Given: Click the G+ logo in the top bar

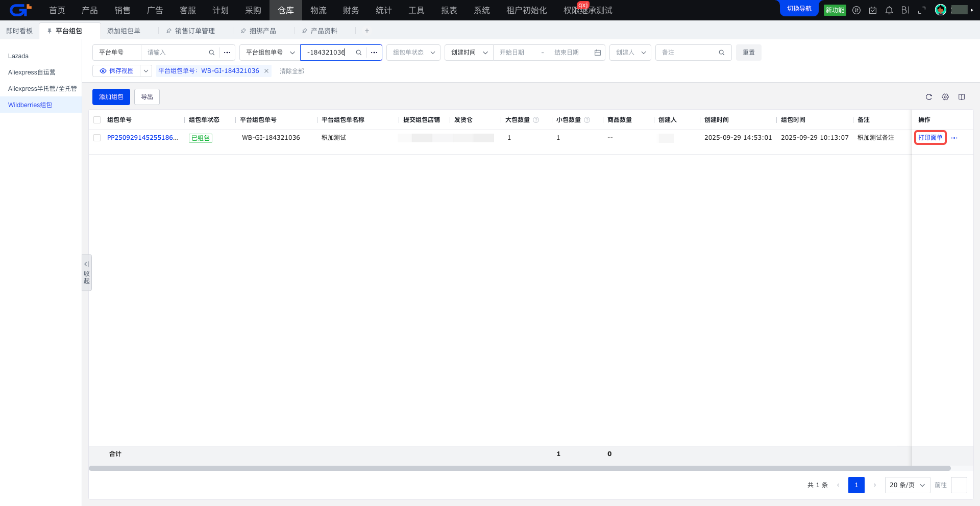Looking at the screenshot, I should click(20, 10).
